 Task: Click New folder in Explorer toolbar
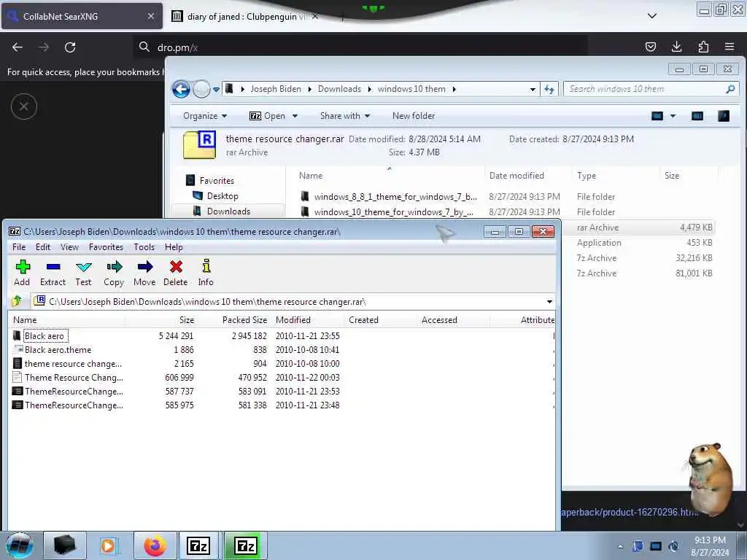click(414, 116)
